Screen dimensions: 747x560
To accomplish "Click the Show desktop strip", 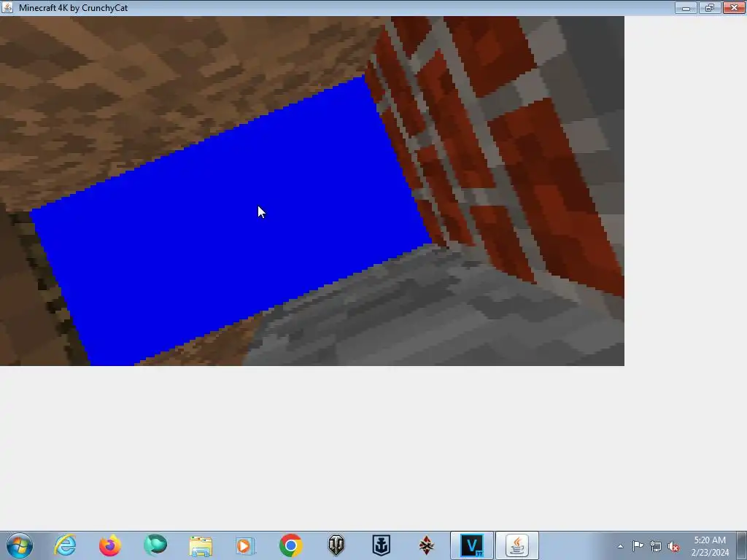I will (x=742, y=545).
